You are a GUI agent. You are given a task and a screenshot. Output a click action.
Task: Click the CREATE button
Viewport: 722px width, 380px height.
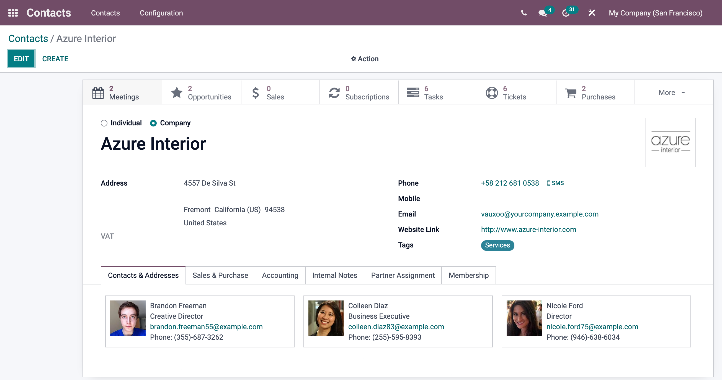click(x=55, y=58)
